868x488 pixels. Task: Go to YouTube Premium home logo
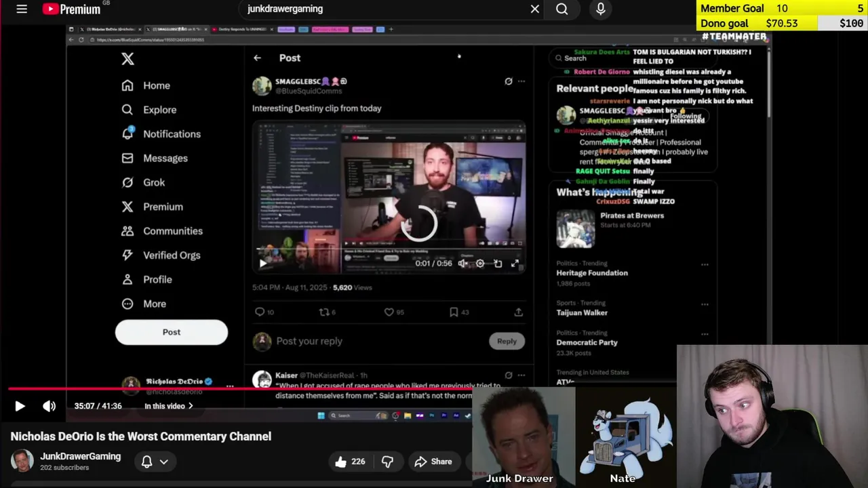point(72,9)
